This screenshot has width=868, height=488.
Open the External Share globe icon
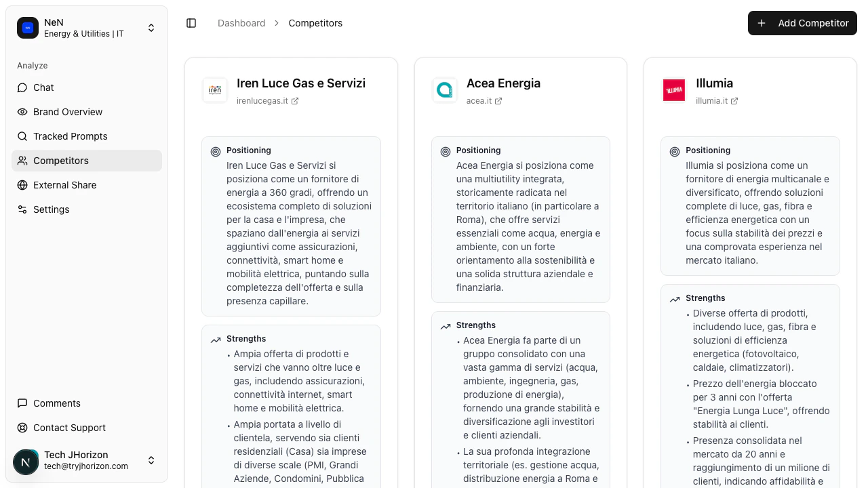22,185
